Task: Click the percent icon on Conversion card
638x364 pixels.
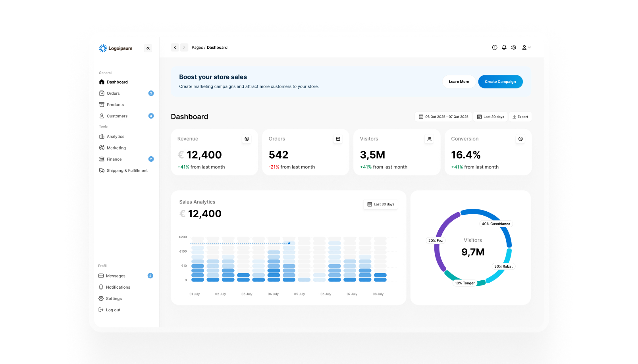Action: [x=521, y=139]
